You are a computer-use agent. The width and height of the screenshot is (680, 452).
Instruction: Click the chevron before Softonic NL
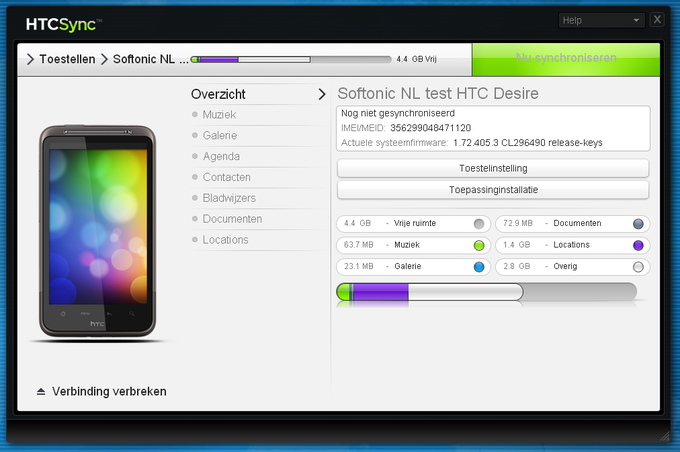coord(104,59)
